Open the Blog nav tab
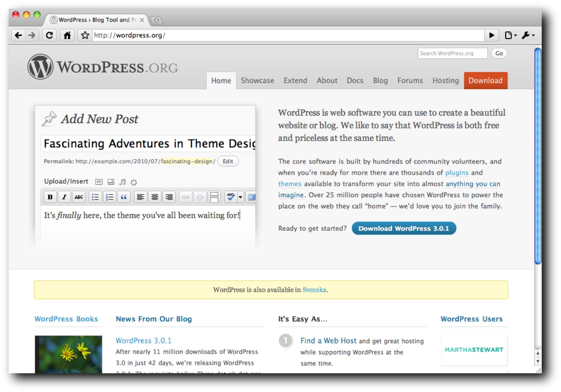This screenshot has height=392, width=561. pos(380,80)
